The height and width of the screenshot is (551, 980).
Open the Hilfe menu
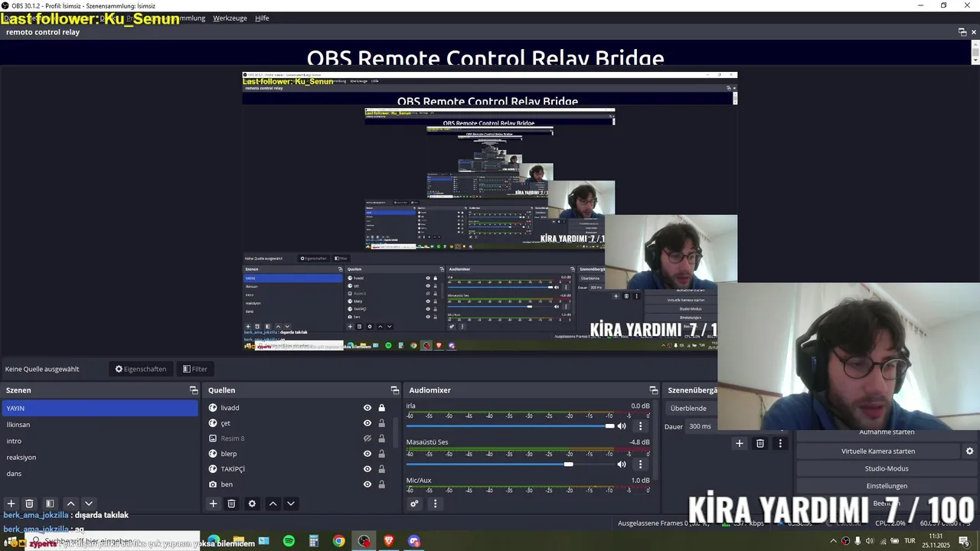(262, 18)
